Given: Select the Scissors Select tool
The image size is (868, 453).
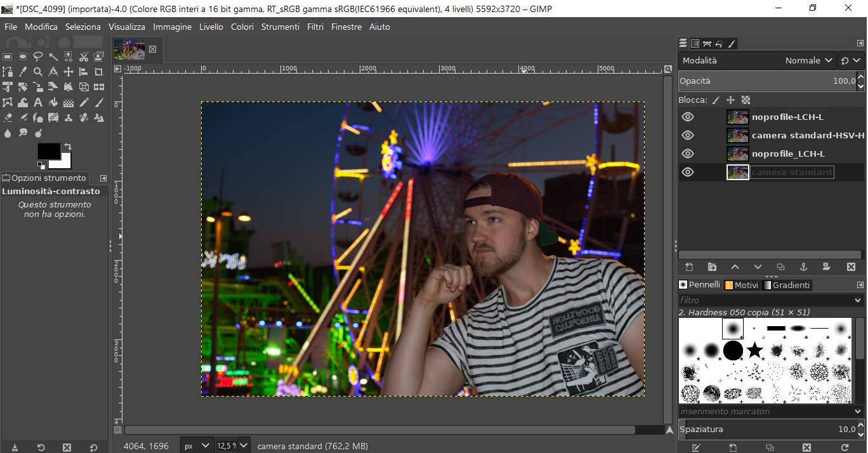Looking at the screenshot, I should coord(84,56).
